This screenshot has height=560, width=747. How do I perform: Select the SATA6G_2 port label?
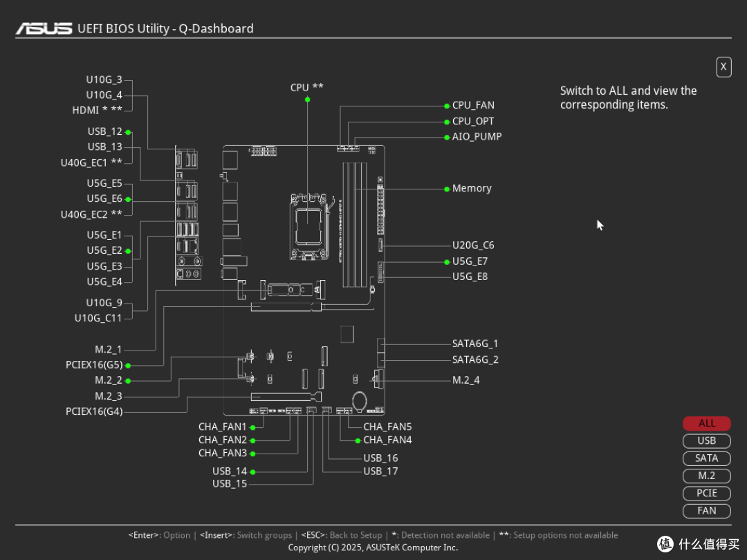tap(475, 360)
